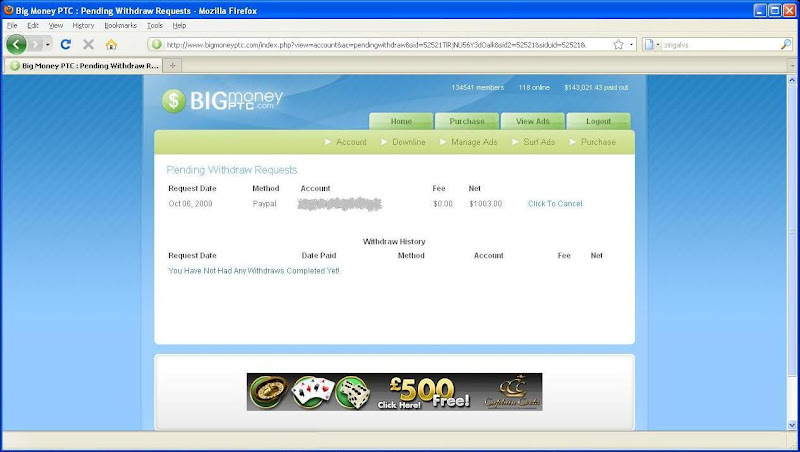Go to Account submenu link
The width and height of the screenshot is (800, 452).
click(x=351, y=142)
